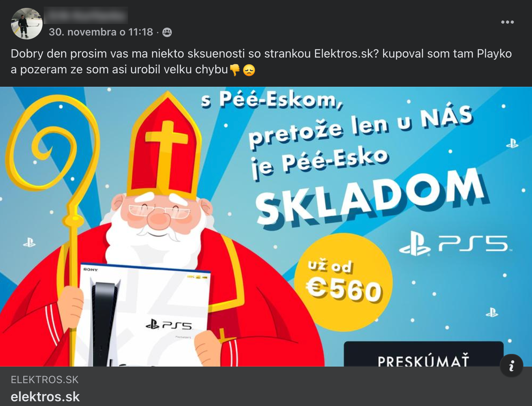Click the group privacy audience icon
532x406 pixels.
pos(167,32)
